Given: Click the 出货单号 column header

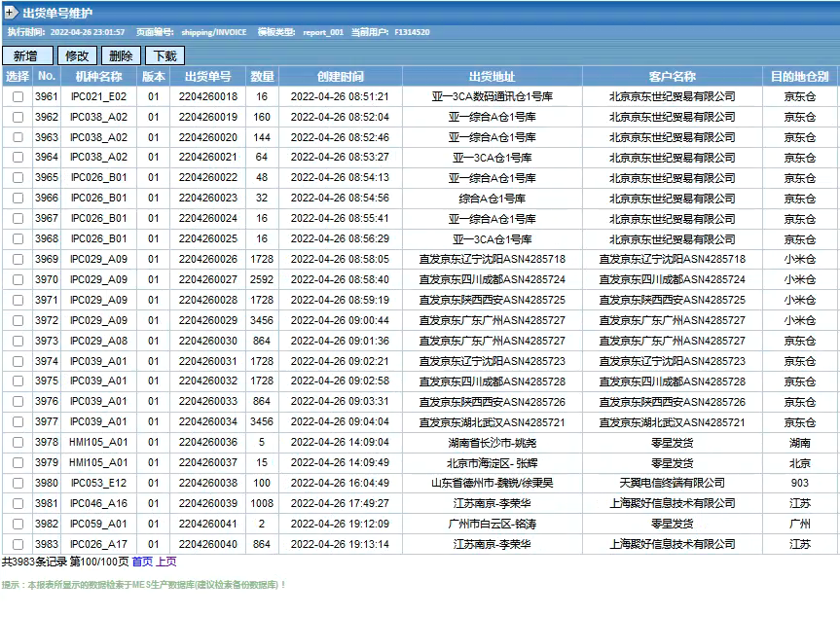Looking at the screenshot, I should coord(207,76).
